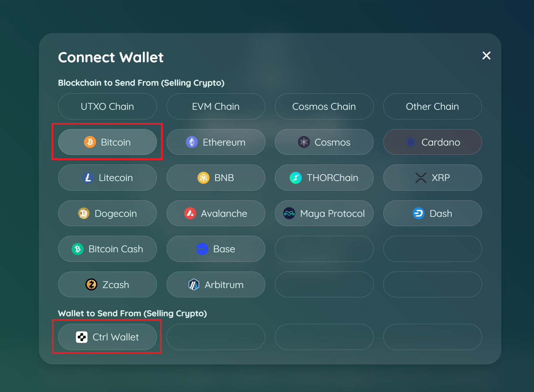Select the Dash blockchain button
Screen dimensions: 534x392
click(x=432, y=213)
